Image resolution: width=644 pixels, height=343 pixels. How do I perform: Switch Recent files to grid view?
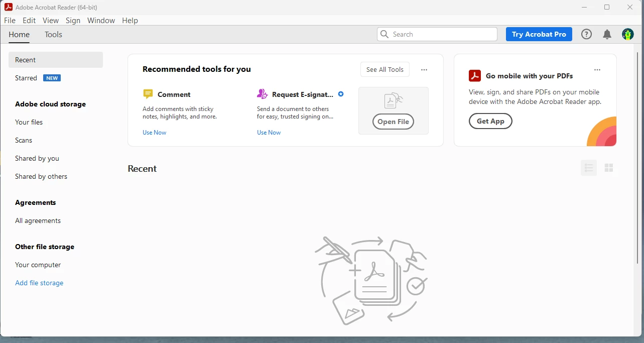coord(609,168)
